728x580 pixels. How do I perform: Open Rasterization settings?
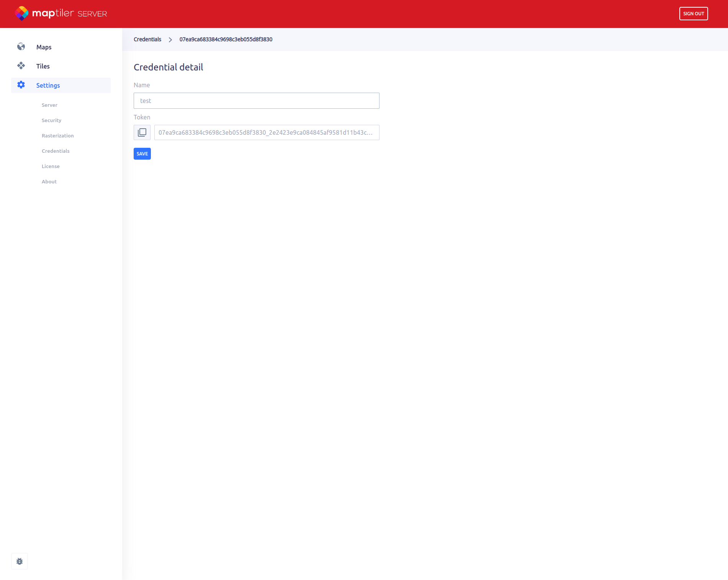click(57, 136)
